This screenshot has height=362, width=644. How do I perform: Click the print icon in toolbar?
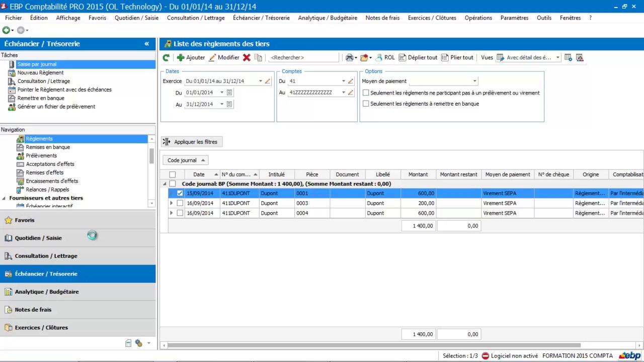(x=349, y=58)
